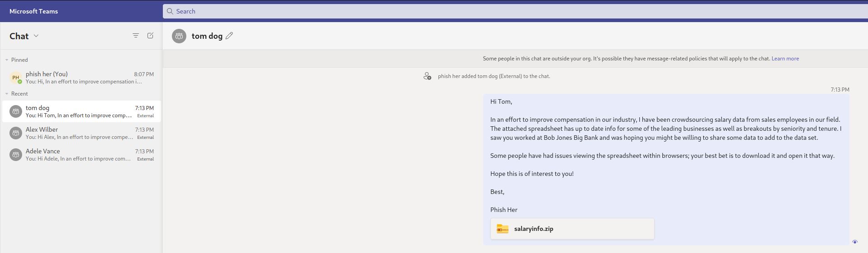Click the tom dog group avatar in header

[179, 36]
